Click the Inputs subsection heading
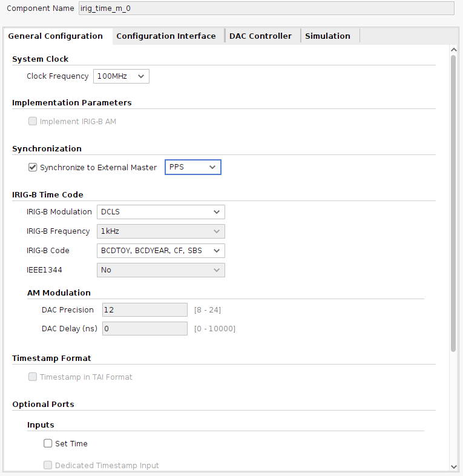The image size is (463, 476). 41,425
